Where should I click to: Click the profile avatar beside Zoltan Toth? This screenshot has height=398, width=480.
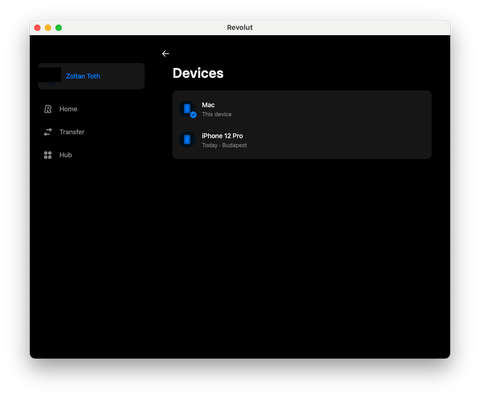(x=50, y=76)
